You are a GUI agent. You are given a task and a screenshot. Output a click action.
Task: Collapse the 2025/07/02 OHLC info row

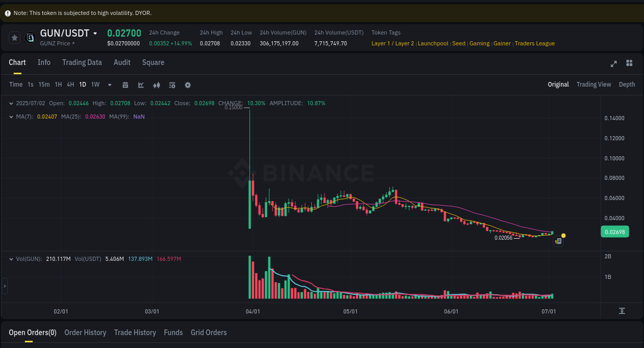coord(11,103)
